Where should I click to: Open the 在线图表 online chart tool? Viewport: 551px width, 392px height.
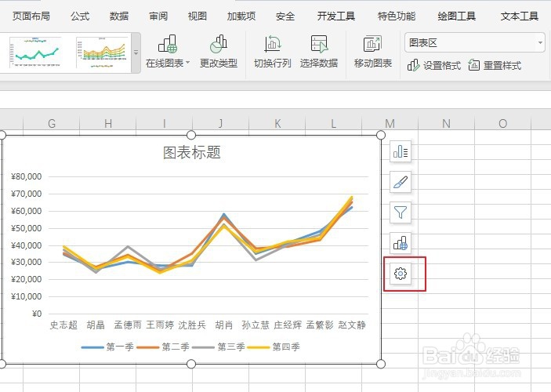click(x=168, y=51)
